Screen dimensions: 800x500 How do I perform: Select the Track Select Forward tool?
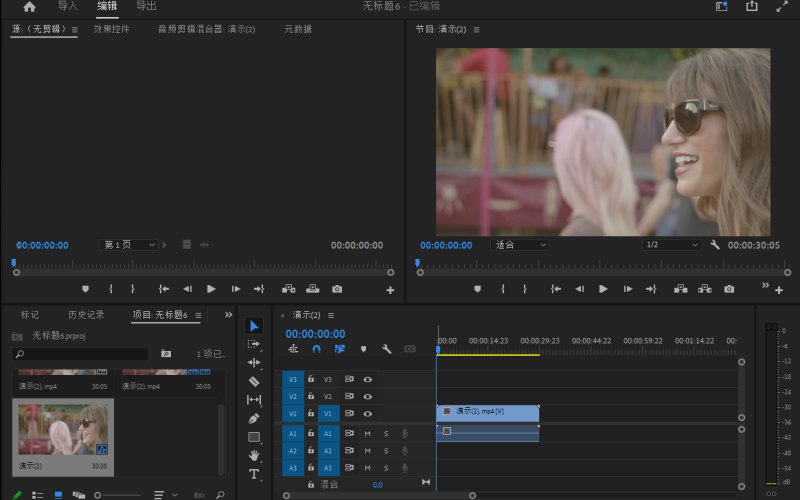pos(254,344)
